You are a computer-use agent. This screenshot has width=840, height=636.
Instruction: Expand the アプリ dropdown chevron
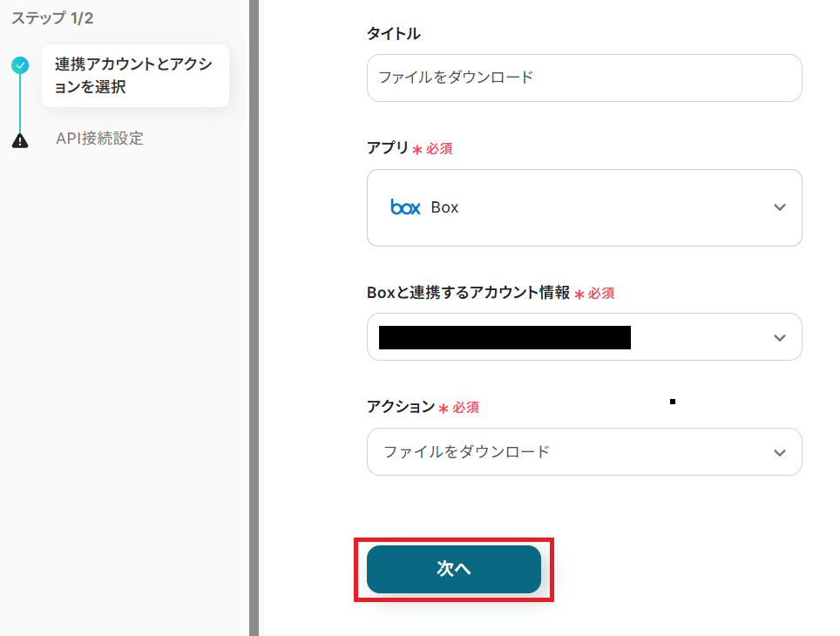tap(779, 207)
